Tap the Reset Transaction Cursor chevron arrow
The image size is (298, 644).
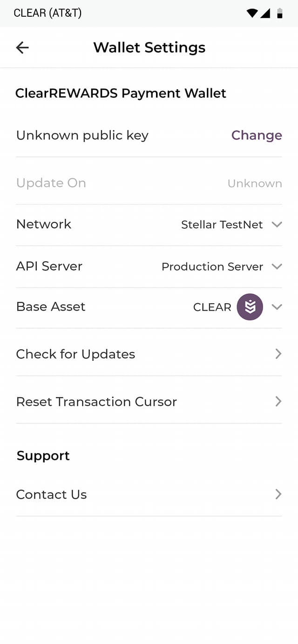point(278,401)
